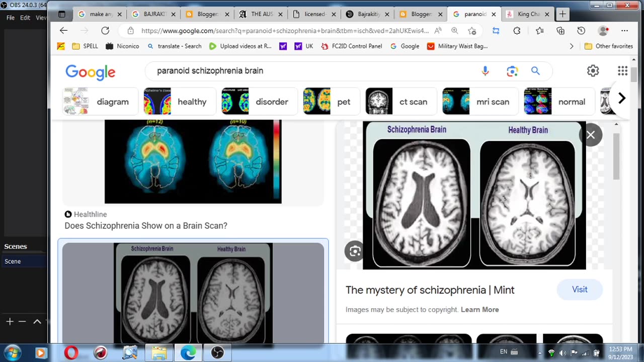Image resolution: width=644 pixels, height=362 pixels.
Task: Switch to OBS Studio taskbar icon
Action: 217,353
